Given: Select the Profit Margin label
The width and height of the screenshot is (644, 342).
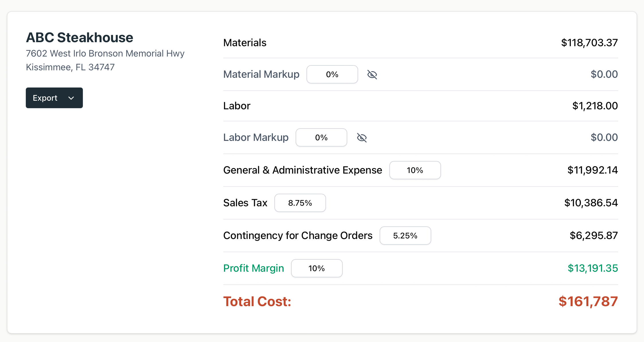Looking at the screenshot, I should [x=253, y=268].
